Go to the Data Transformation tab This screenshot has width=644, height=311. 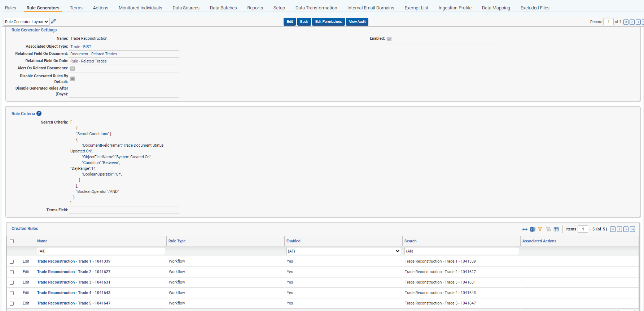[x=316, y=8]
